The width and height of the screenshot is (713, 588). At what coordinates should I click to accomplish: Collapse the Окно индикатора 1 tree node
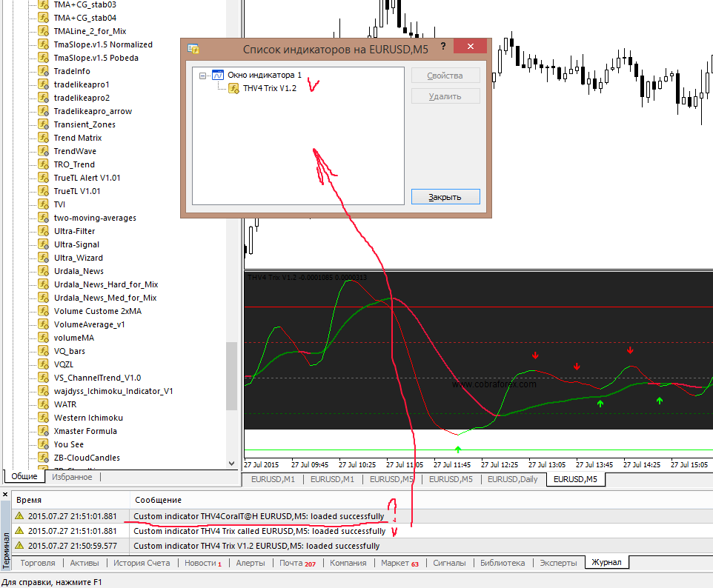(203, 76)
